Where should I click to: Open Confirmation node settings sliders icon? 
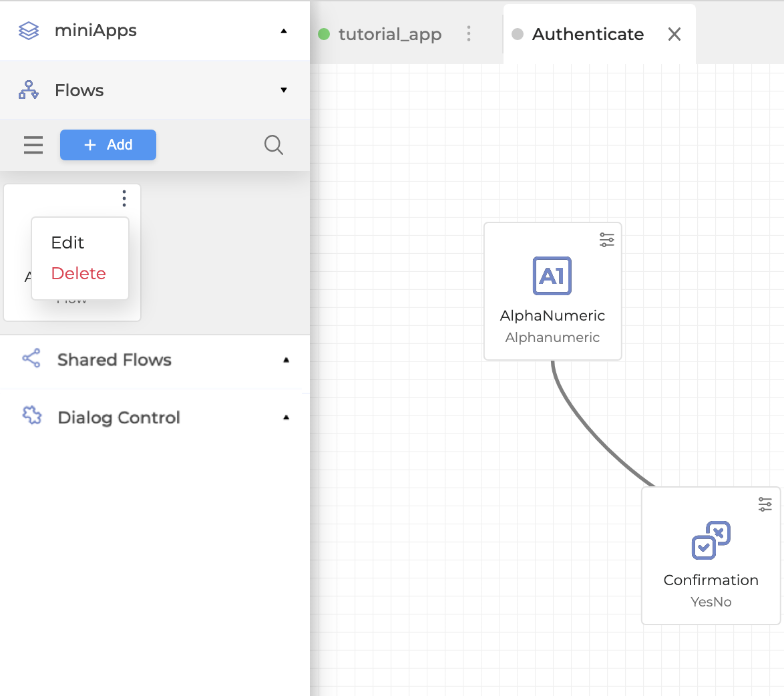pyautogui.click(x=765, y=504)
